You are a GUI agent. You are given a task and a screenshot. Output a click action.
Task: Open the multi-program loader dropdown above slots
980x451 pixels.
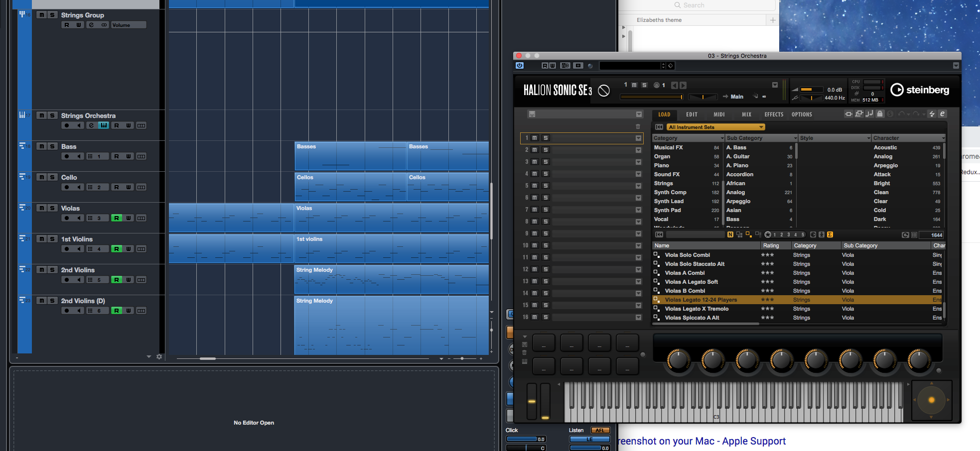pos(639,114)
